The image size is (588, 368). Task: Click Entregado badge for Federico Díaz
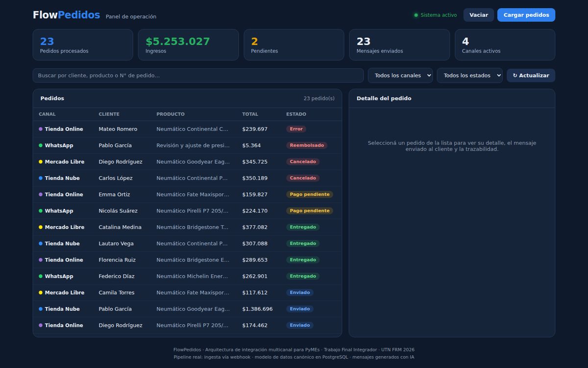point(303,276)
